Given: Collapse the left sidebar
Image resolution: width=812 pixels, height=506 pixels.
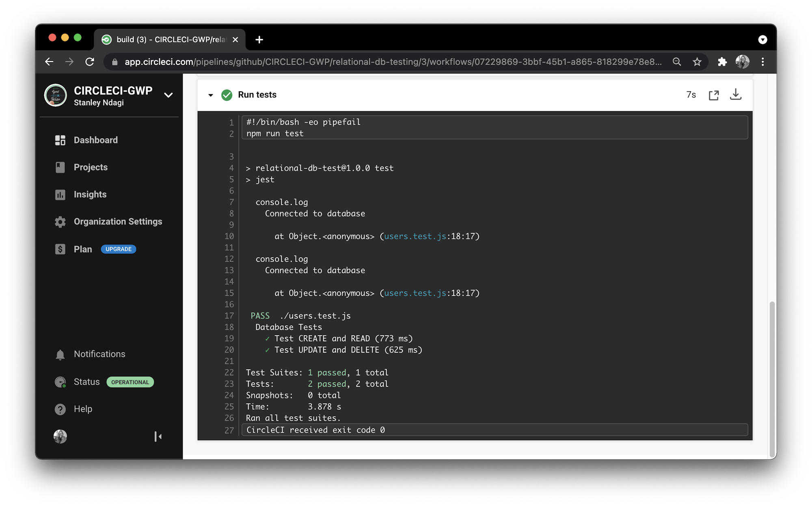Looking at the screenshot, I should (x=158, y=437).
